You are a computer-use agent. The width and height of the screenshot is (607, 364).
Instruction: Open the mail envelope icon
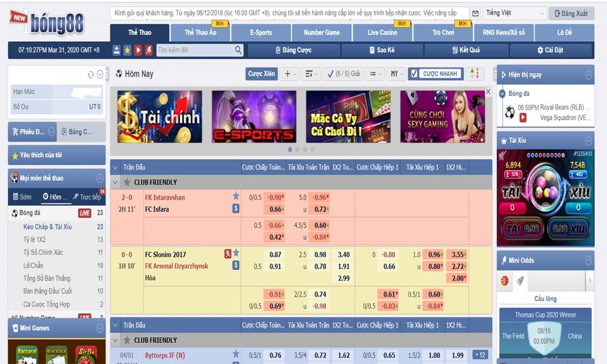point(475,13)
